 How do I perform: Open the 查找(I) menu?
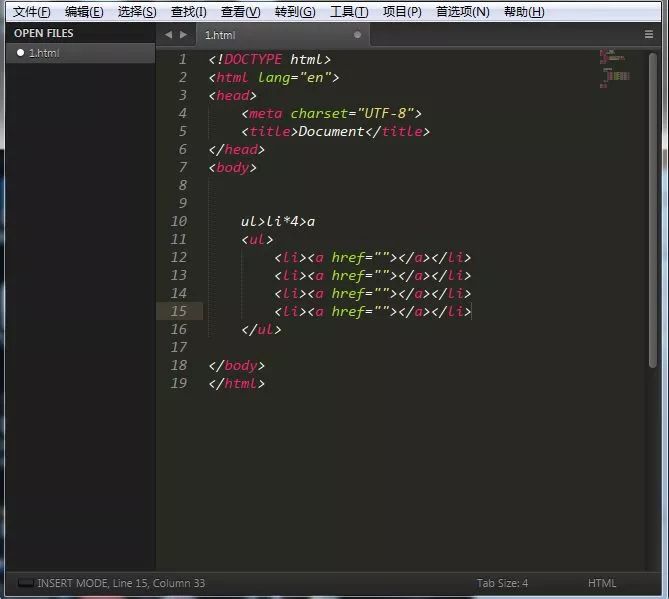(189, 12)
